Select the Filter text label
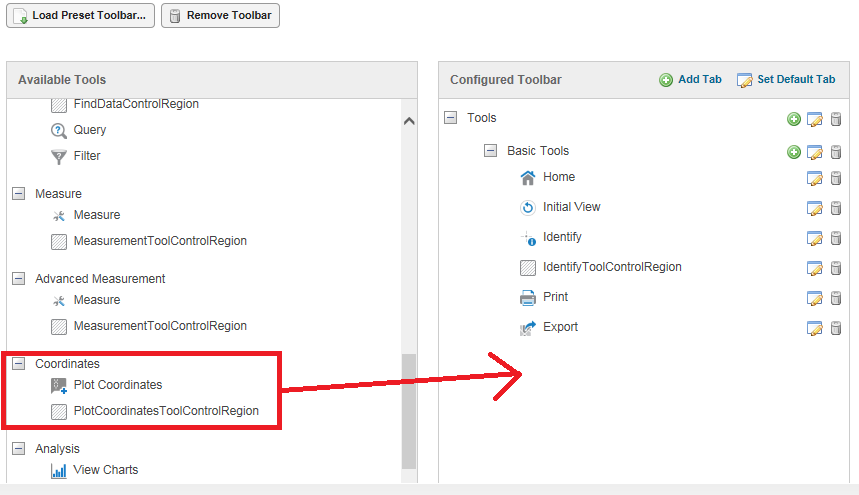The image size is (859, 495). coord(87,156)
